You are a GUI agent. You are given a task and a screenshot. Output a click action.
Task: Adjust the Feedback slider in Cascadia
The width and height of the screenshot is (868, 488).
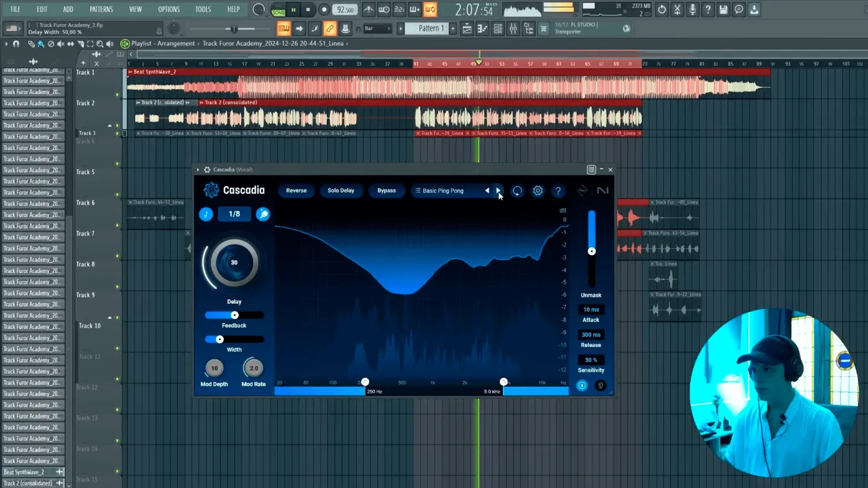tap(234, 314)
